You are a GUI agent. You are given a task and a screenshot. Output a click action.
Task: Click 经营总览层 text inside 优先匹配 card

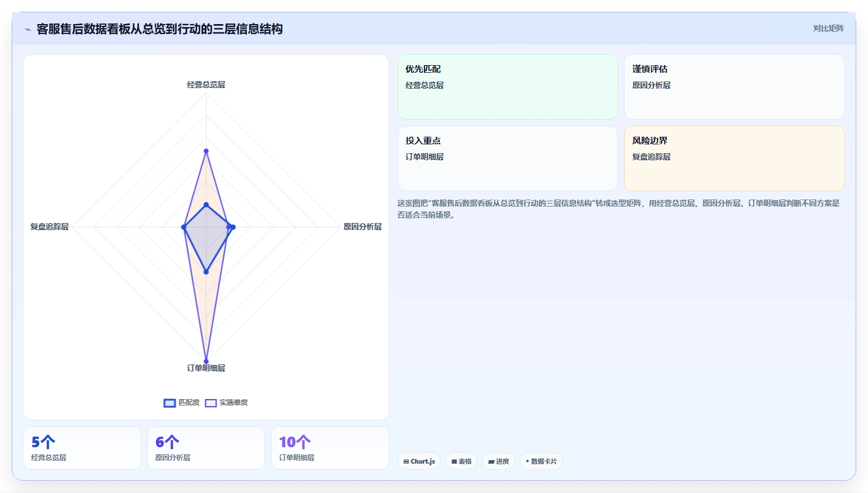(425, 85)
